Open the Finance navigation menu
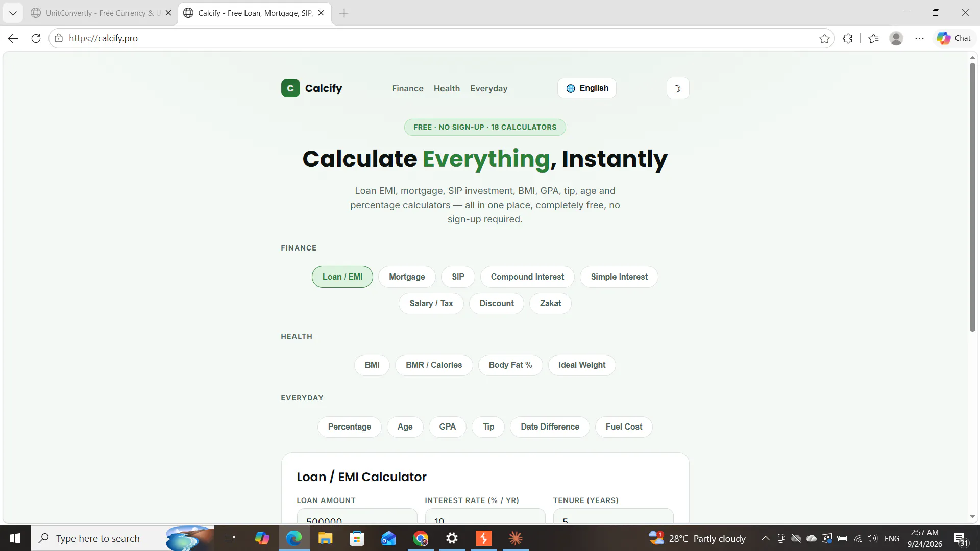 pyautogui.click(x=407, y=88)
